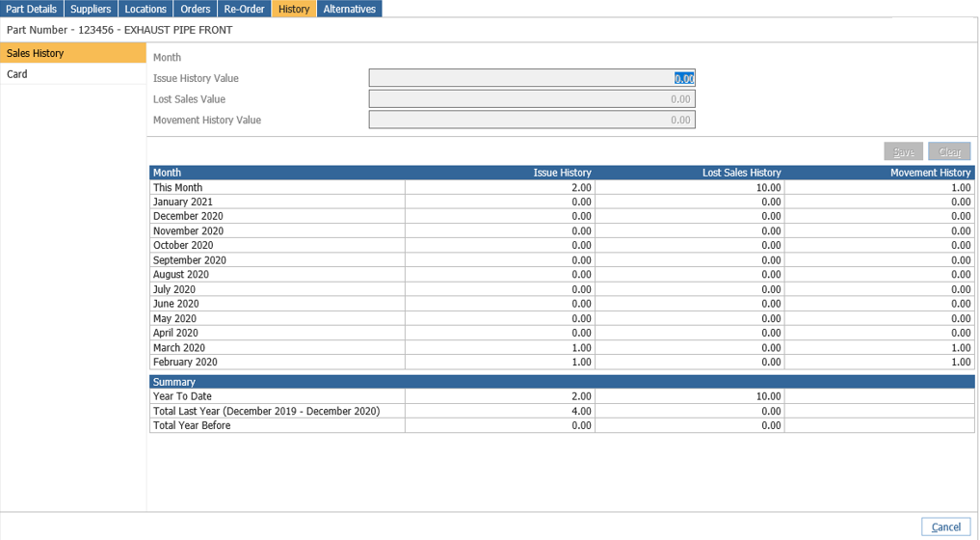The width and height of the screenshot is (980, 540).
Task: Click the Save button
Action: 903,151
